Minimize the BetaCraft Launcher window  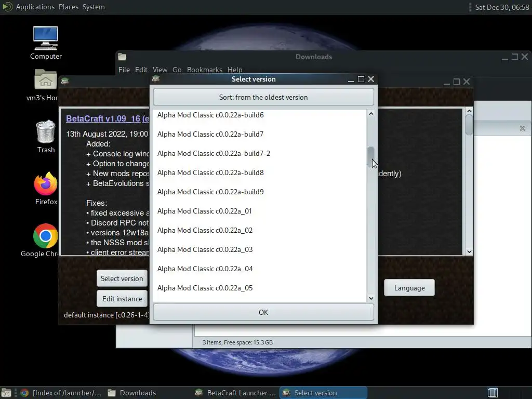[x=447, y=82]
